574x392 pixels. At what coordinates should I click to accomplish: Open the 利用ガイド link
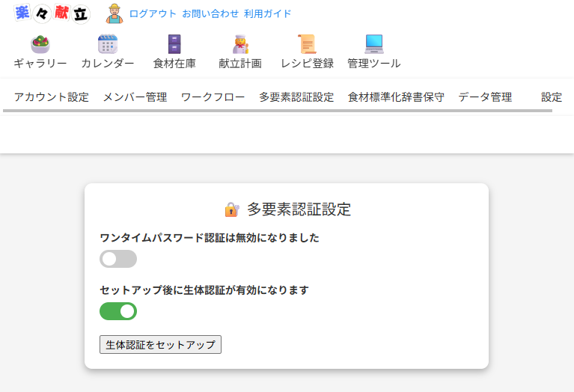pos(268,13)
